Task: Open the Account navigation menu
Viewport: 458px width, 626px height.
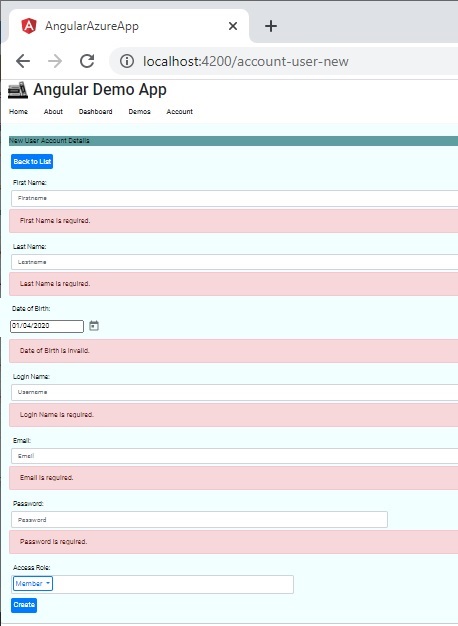Action: [180, 111]
